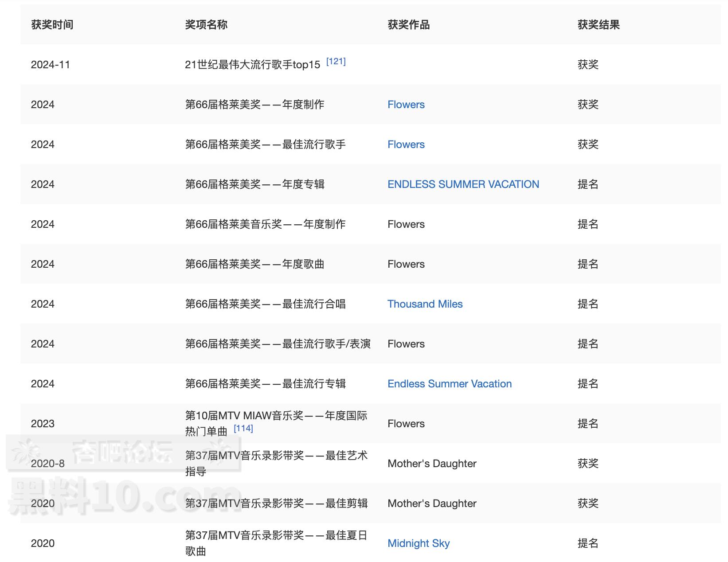
Task: Open Flowers link in 最佳流行歌手 获奖 row
Action: point(406,144)
